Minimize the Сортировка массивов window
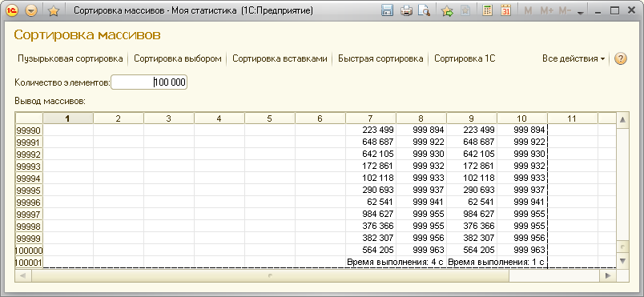Screen dimensions: 644x297 click(x=598, y=11)
